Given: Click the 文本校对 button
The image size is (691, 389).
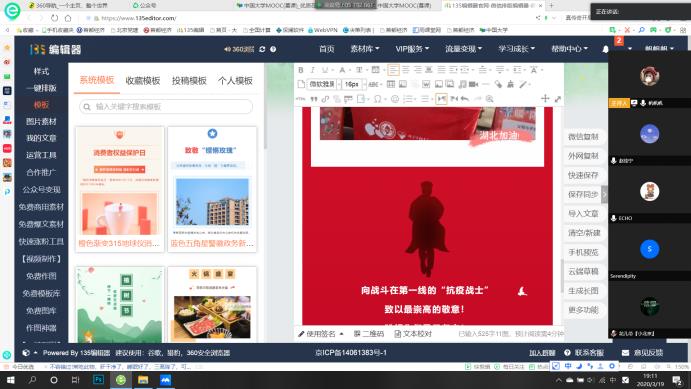Looking at the screenshot, I should click(413, 334).
